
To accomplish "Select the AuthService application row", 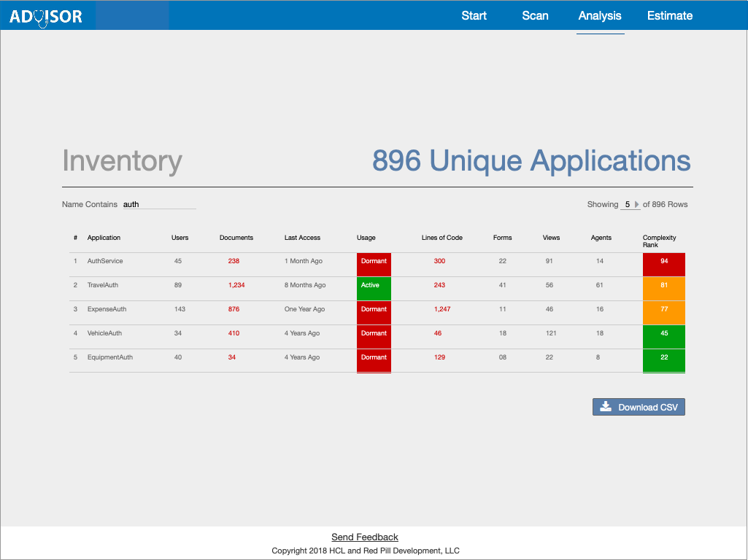I will pos(105,261).
